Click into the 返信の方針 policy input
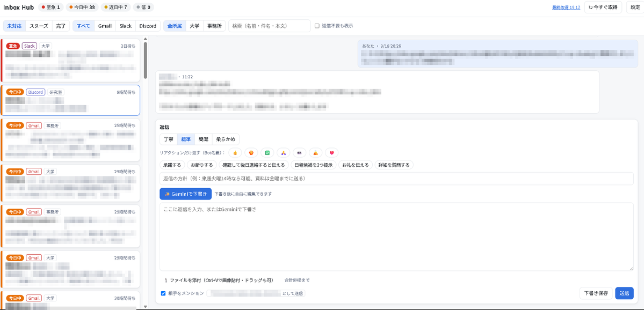The height and width of the screenshot is (310, 644). tap(396, 179)
